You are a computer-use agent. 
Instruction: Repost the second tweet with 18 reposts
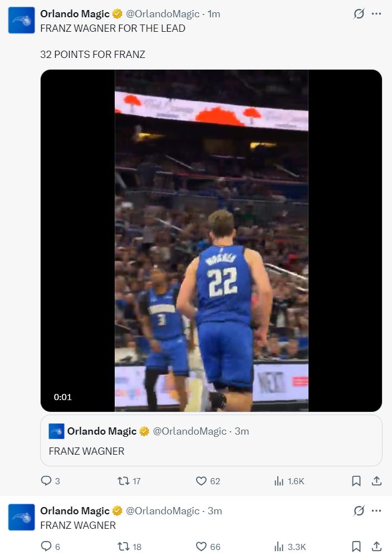coord(124,547)
